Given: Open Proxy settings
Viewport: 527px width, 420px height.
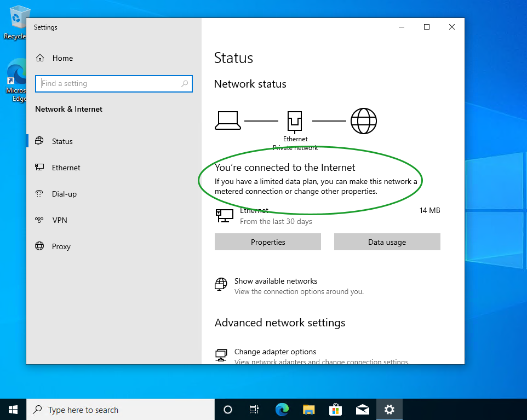Looking at the screenshot, I should [x=61, y=246].
